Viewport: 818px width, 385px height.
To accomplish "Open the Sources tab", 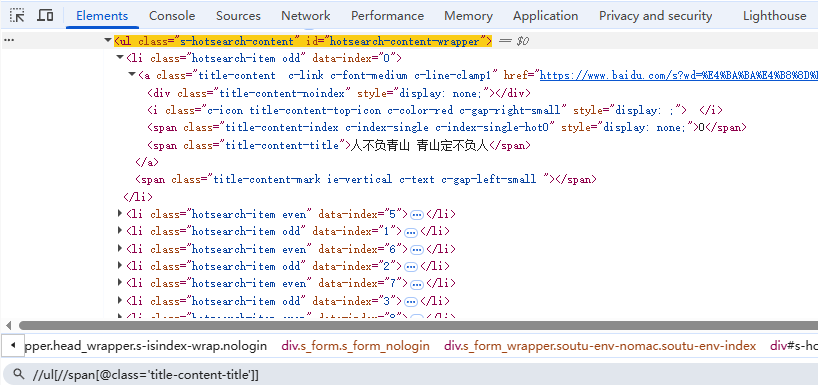I will click(x=238, y=16).
